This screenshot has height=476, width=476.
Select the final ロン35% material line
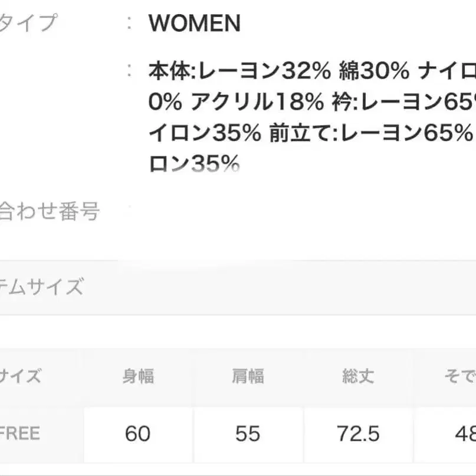194,163
